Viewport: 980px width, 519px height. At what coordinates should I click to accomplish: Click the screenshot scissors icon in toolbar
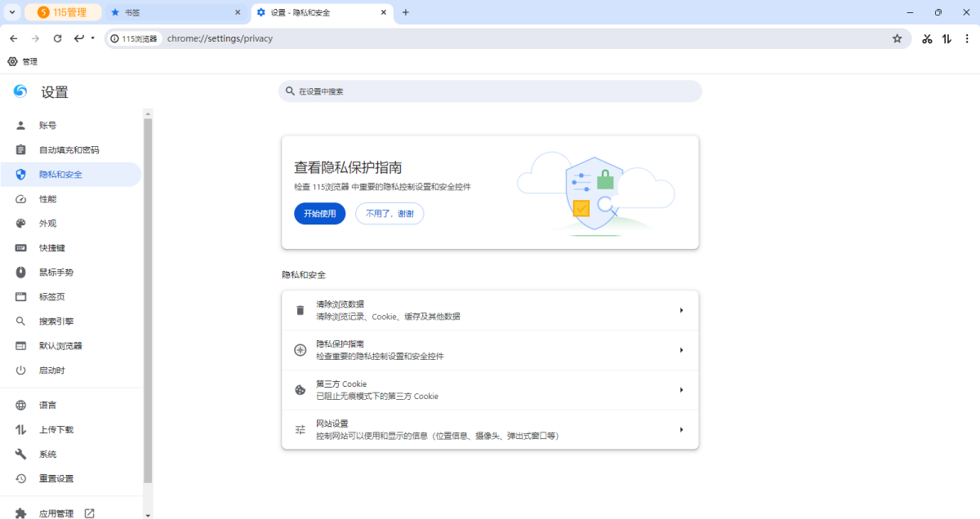coord(927,38)
